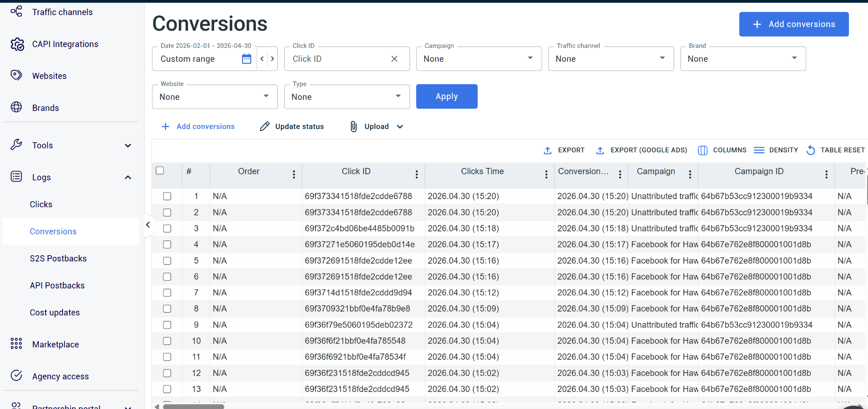Click the Export upload icon
868x409 pixels.
548,150
